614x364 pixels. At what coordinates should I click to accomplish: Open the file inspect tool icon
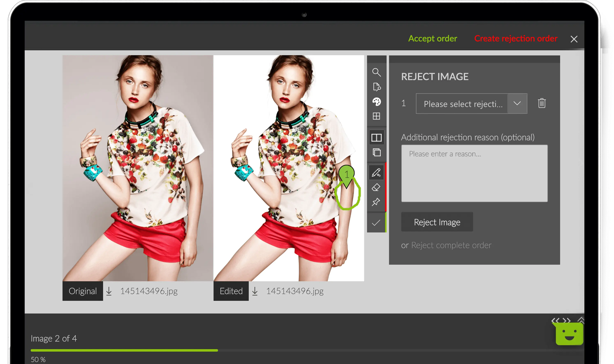pyautogui.click(x=377, y=87)
